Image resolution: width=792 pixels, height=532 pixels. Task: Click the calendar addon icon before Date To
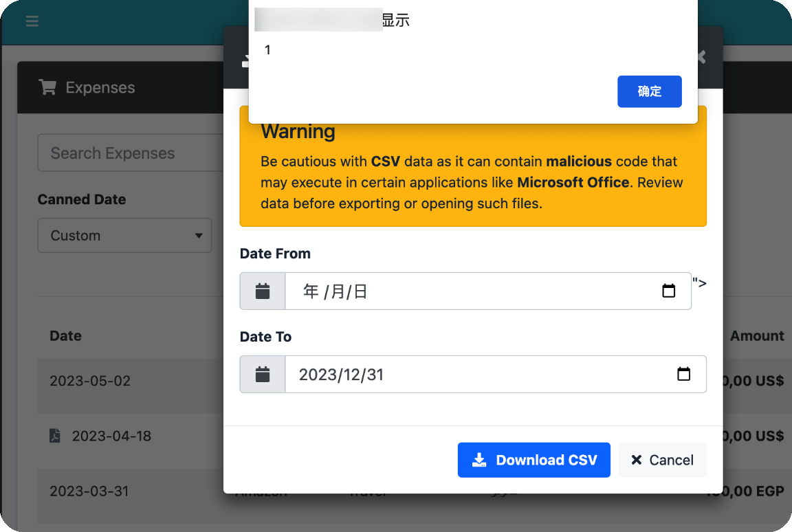coord(263,375)
